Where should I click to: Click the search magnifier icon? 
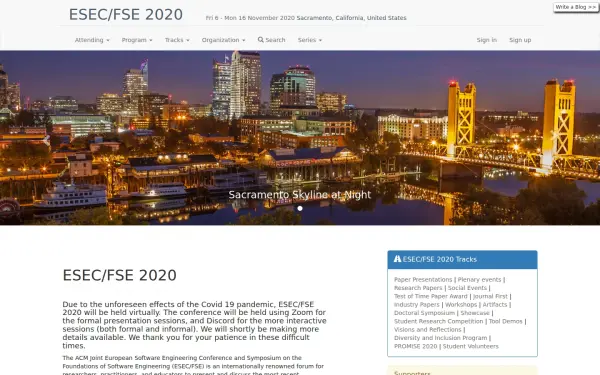(x=261, y=39)
